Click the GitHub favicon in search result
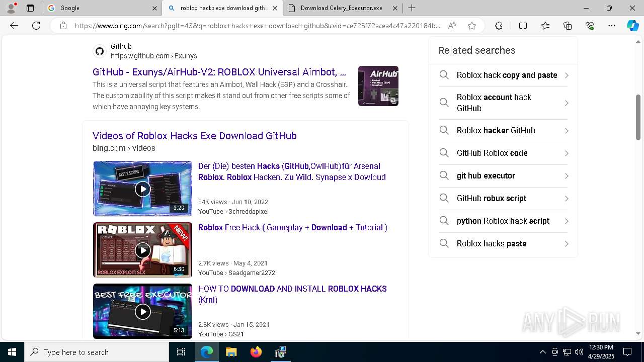This screenshot has width=644, height=362. point(100,51)
